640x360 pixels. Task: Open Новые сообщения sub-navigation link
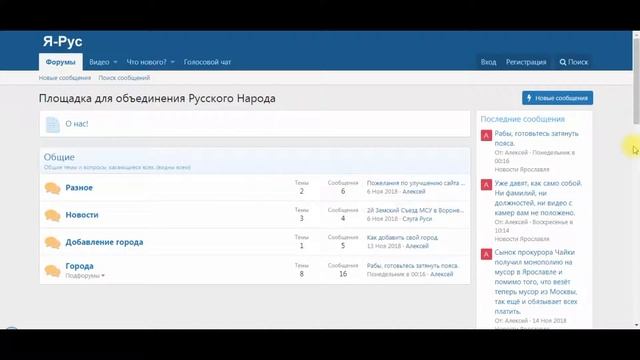tap(64, 78)
